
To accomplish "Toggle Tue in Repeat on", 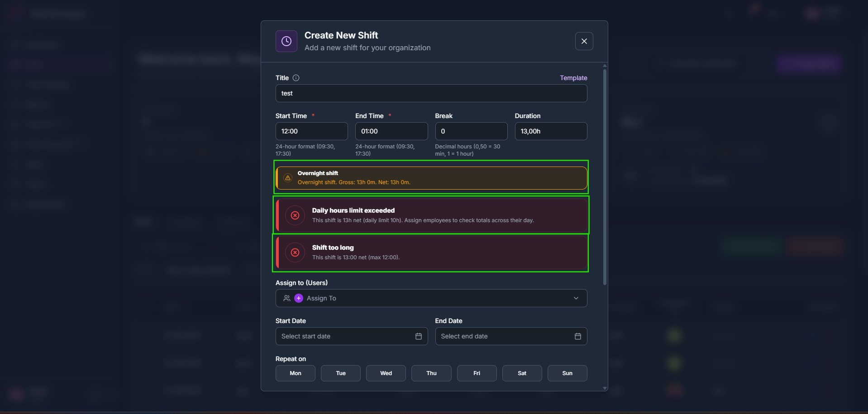I will tap(341, 373).
